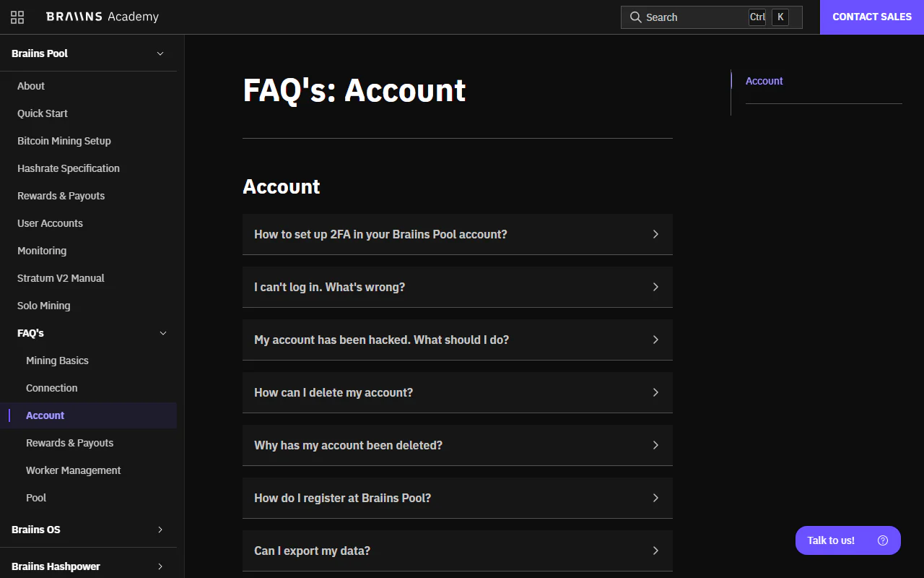Expand "Why has my account been deleted?"

(x=458, y=445)
